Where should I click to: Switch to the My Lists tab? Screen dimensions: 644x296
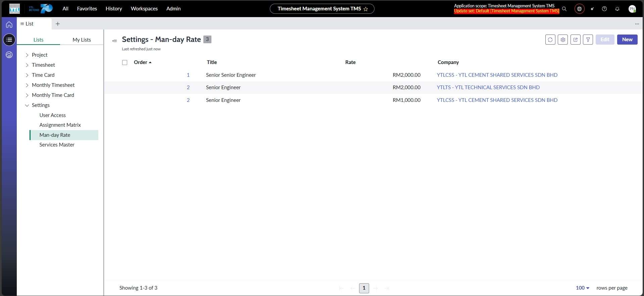coord(82,40)
